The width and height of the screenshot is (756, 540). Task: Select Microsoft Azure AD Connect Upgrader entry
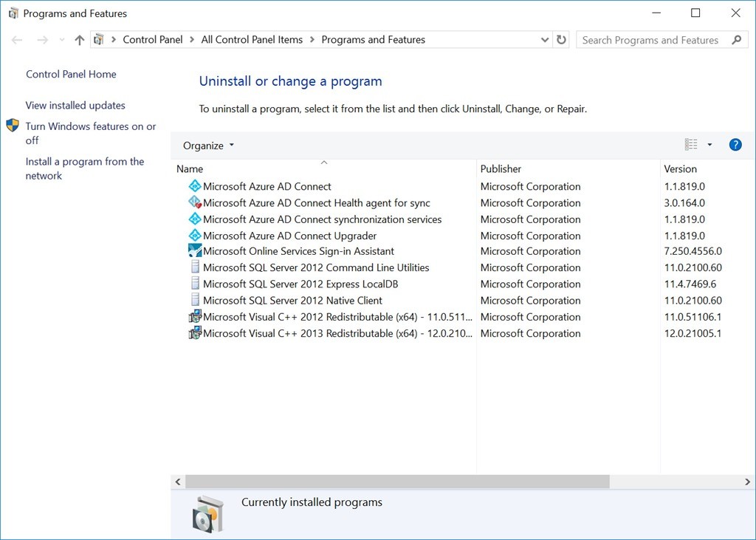[289, 236]
